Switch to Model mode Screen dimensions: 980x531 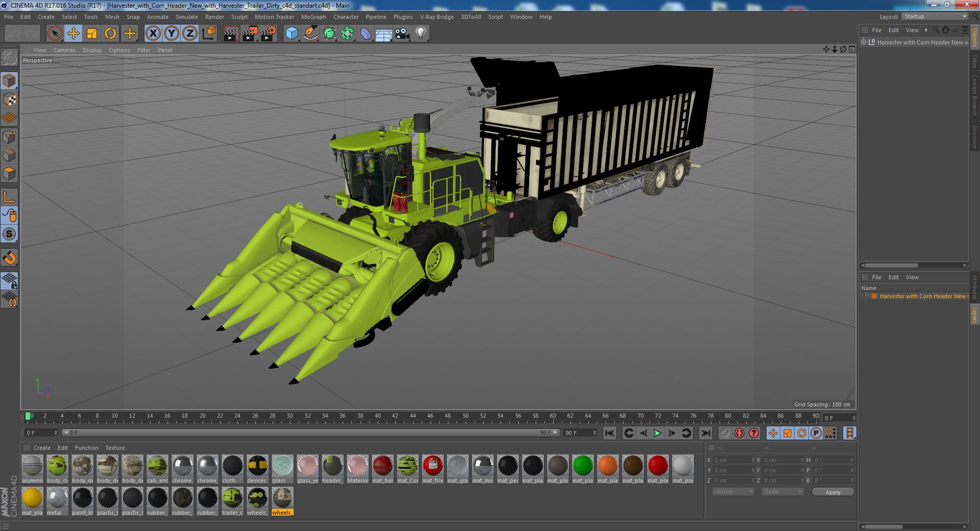pyautogui.click(x=9, y=81)
